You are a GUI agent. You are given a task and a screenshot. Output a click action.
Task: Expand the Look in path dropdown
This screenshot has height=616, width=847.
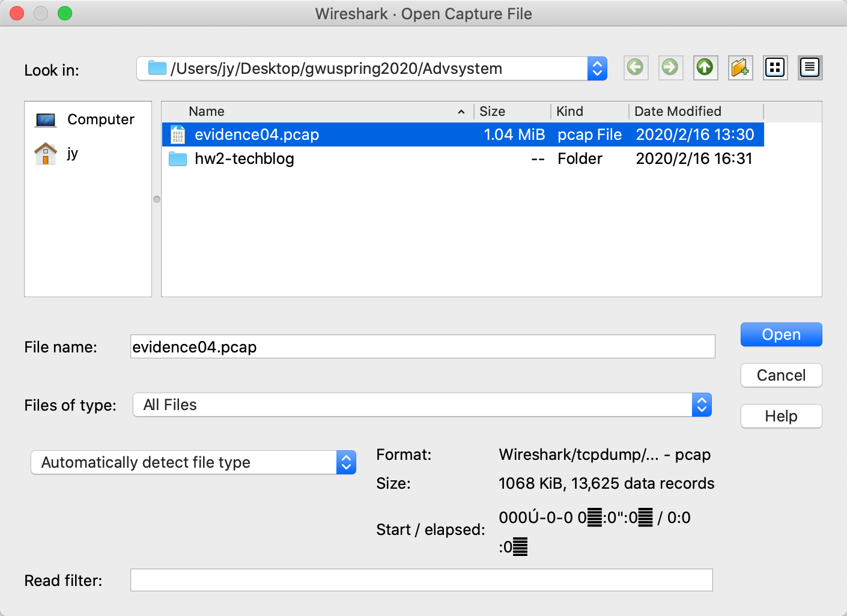point(597,68)
